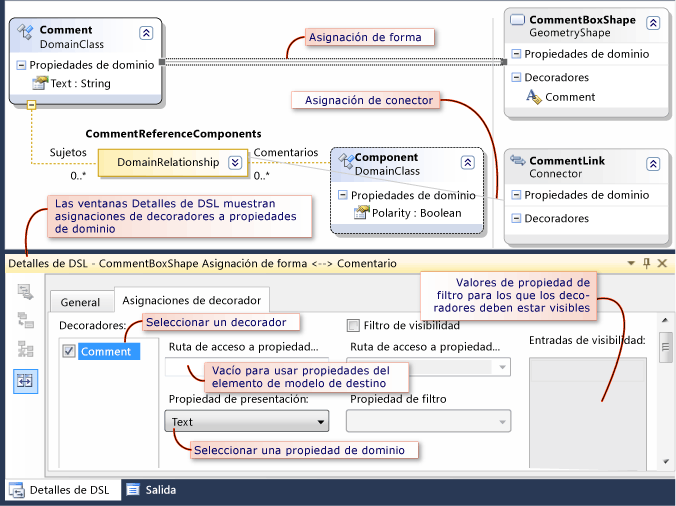Click the CommentLink connector icon
This screenshot has width=676, height=506.
[517, 160]
